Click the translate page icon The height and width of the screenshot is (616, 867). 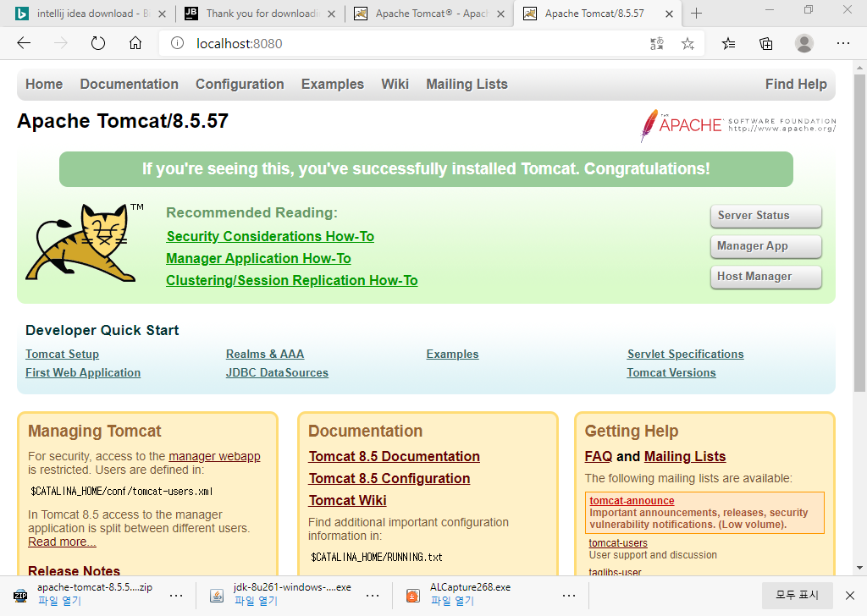pos(656,44)
